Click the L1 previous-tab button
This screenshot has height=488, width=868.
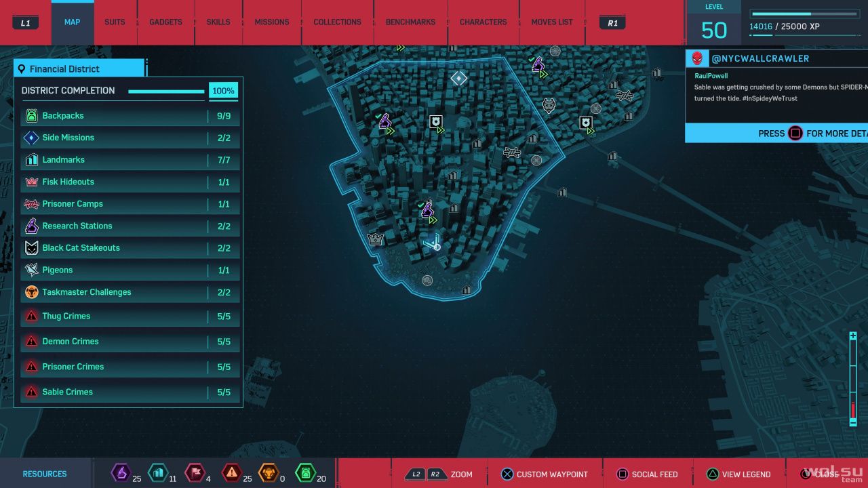click(26, 23)
